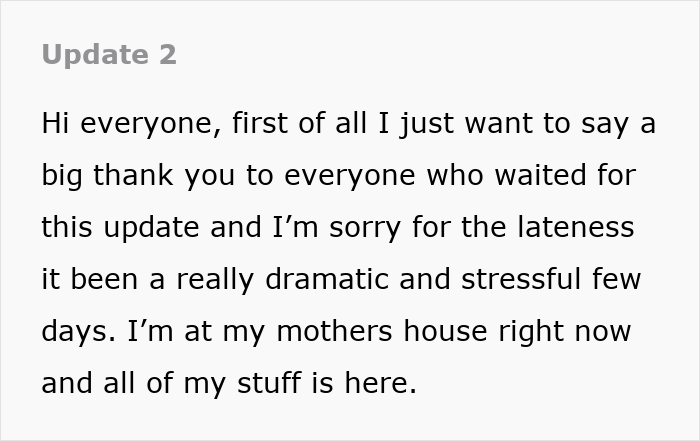Click the opening words "Hi everyone"
The height and width of the screenshot is (441, 700).
(x=127, y=124)
